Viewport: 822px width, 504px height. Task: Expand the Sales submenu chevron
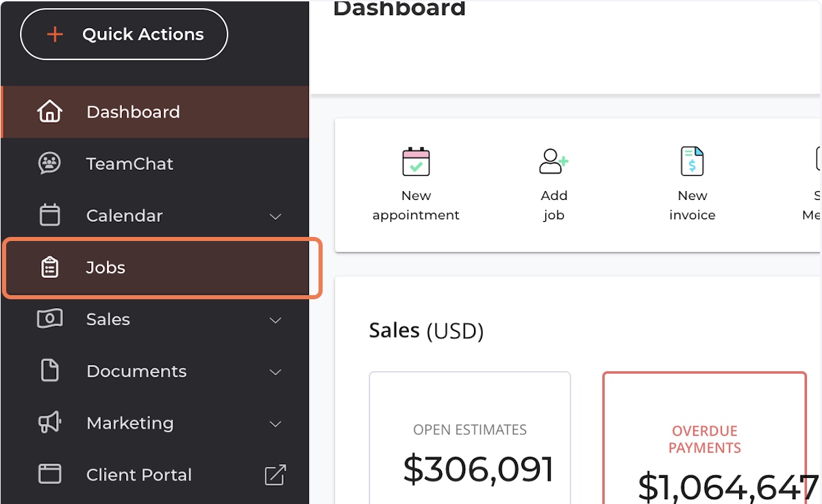[275, 320]
